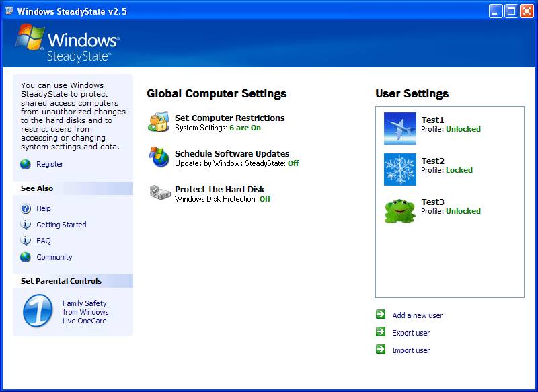Click the Register link
Screen dimensions: 538x392
click(x=50, y=164)
